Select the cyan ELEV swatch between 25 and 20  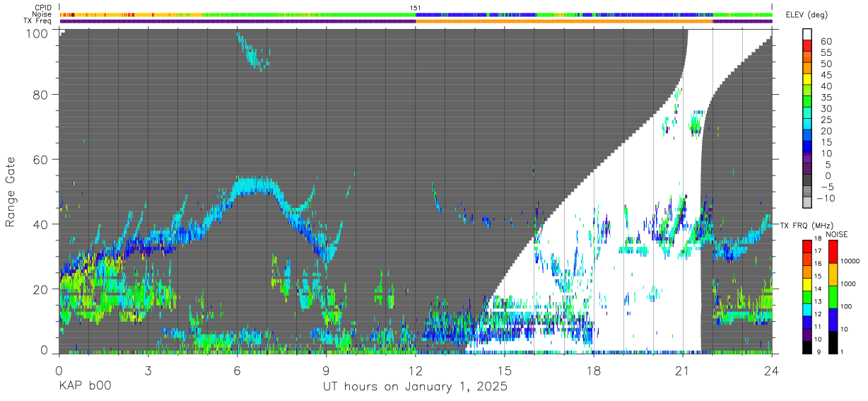807,125
